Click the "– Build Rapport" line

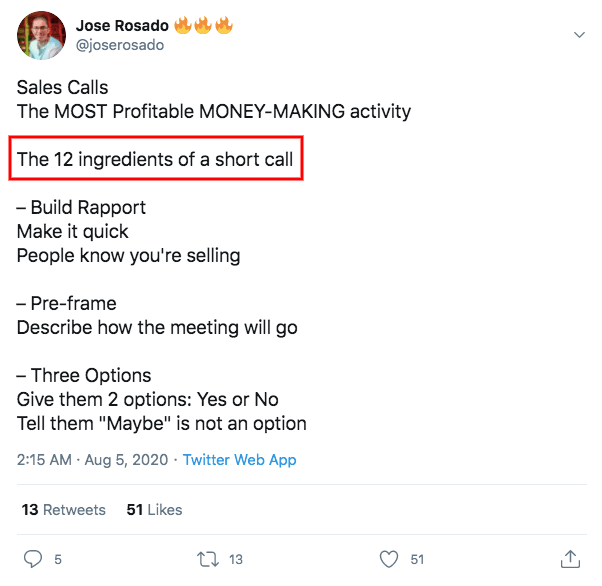(x=81, y=208)
